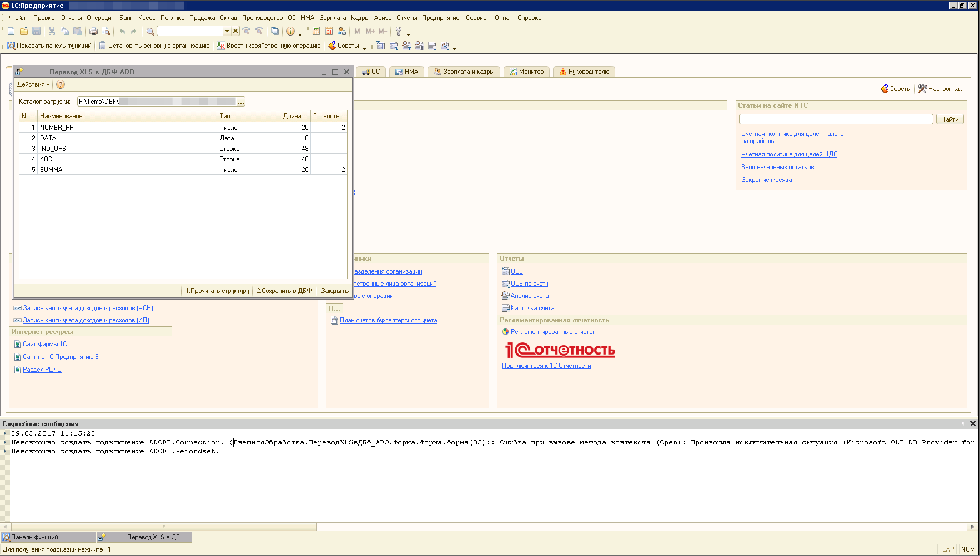Click 2.Сохранить в ДБФ button
The image size is (980, 556).
284,291
